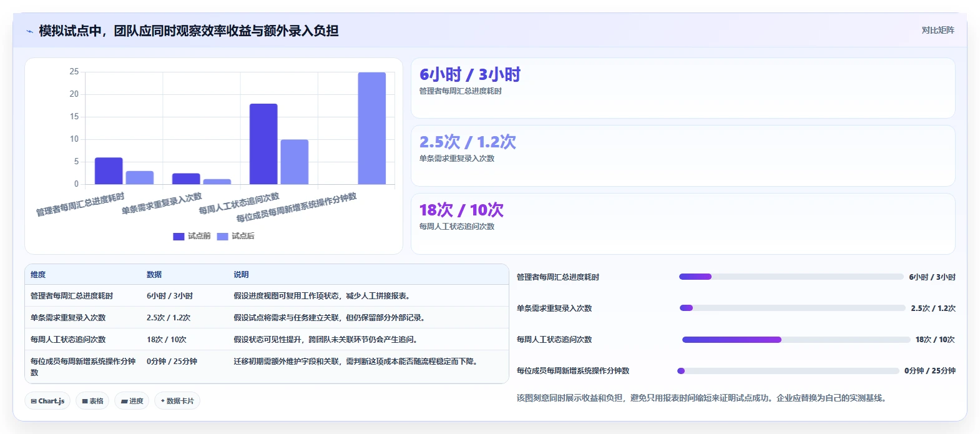Click the progress bar for 管理者每周汇总进度耗时
This screenshot has height=434, width=980.
[791, 277]
